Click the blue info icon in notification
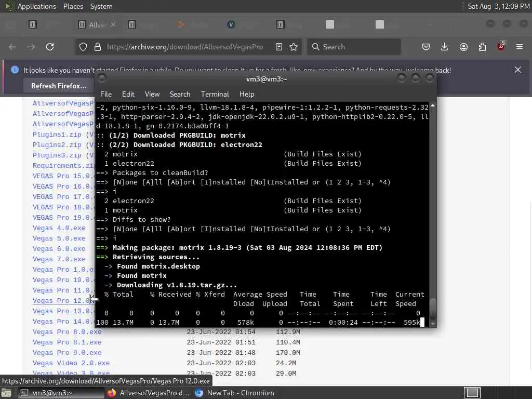Viewport: 532px width, 399px height. click(15, 70)
